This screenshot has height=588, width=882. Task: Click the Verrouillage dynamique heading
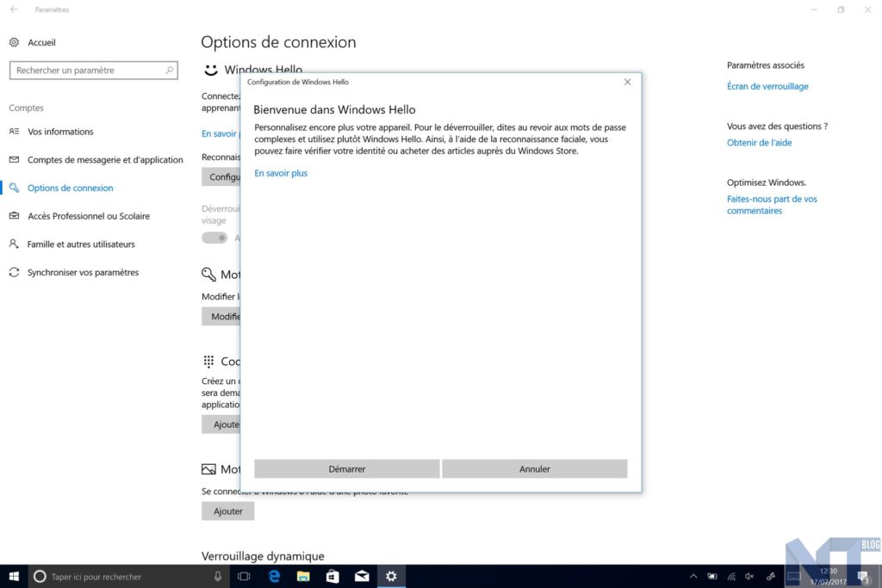tap(263, 556)
